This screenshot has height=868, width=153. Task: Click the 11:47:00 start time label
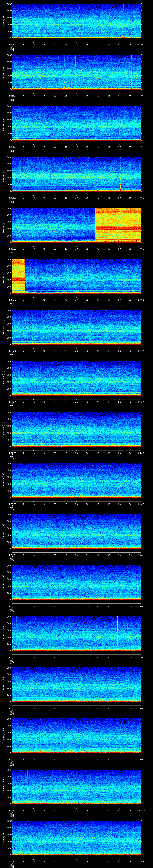point(12,197)
